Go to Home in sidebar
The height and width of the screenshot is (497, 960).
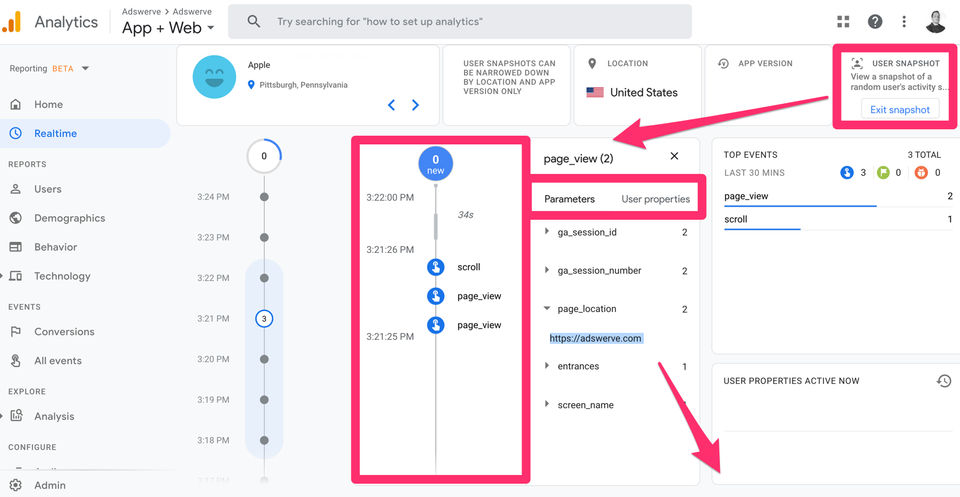point(48,105)
